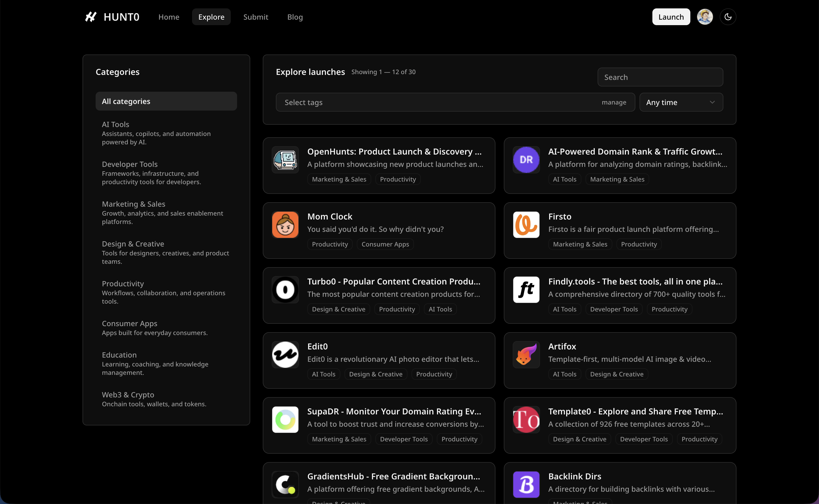Open the SupaDR - Monitor Your Domain Rating title
This screenshot has width=819, height=504.
(x=394, y=411)
